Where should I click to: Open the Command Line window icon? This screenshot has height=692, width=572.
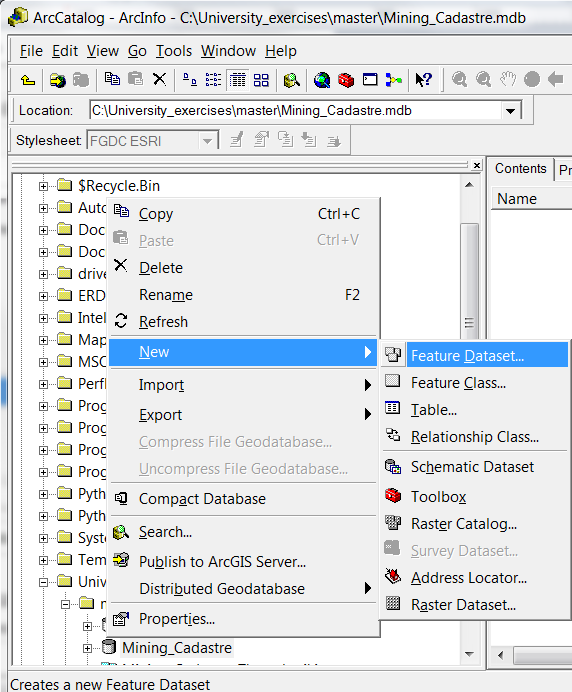click(370, 80)
